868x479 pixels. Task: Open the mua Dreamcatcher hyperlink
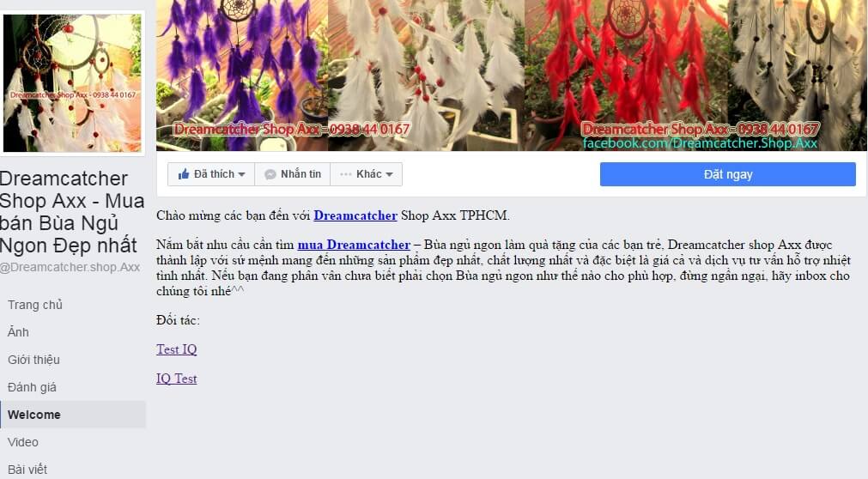coord(354,245)
